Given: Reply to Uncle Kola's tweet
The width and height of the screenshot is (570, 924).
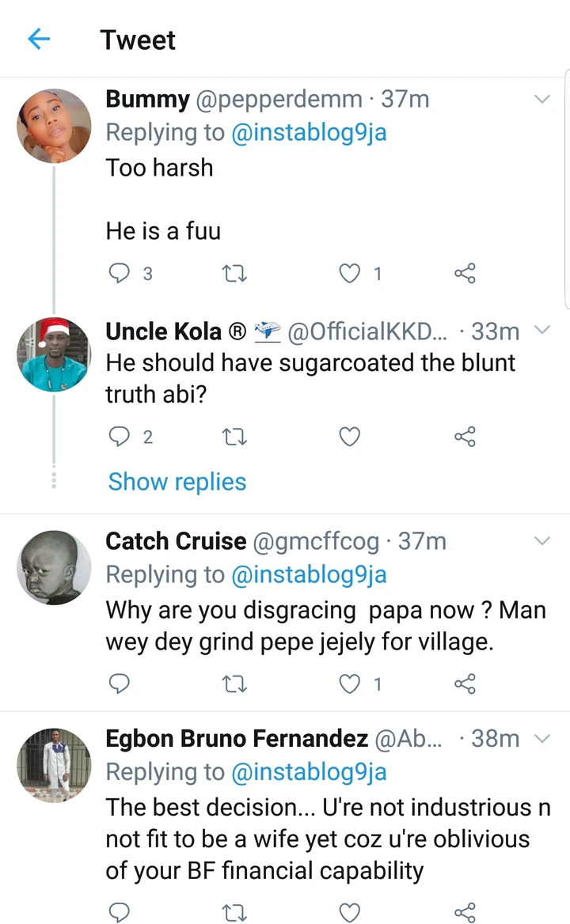Looking at the screenshot, I should (x=119, y=437).
